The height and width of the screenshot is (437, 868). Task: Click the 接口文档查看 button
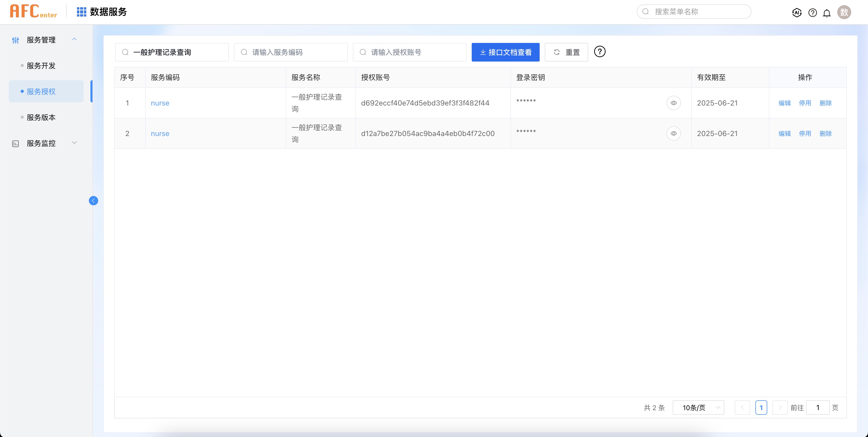click(x=505, y=52)
